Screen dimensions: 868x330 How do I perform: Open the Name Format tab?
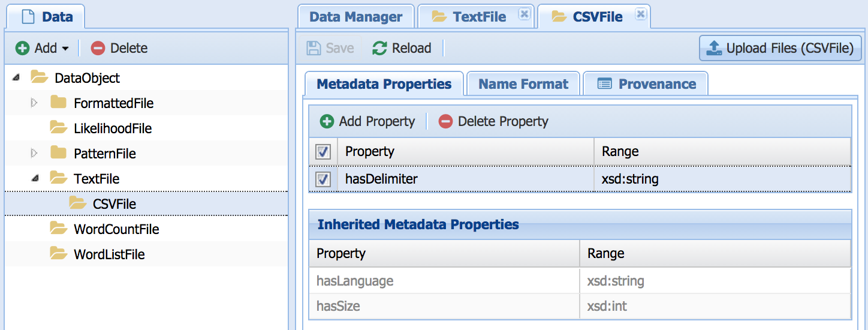(523, 84)
